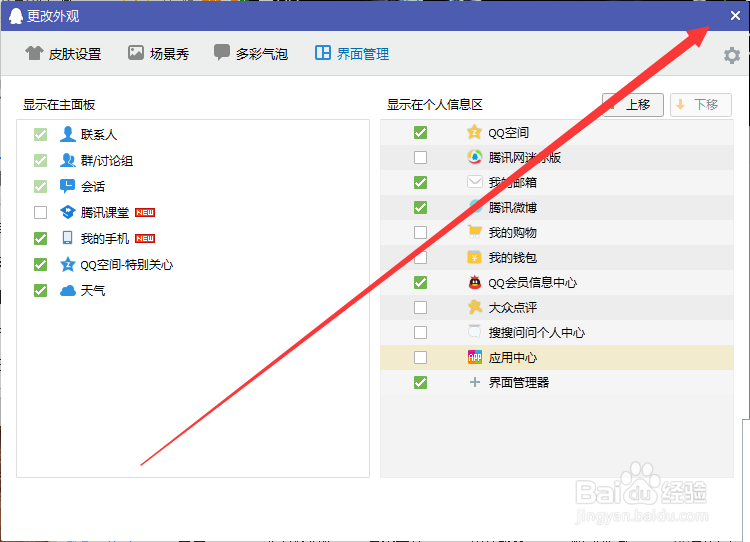Screen dimensions: 750x542
Task: Switch to the 场景秀 tab
Action: click(158, 54)
